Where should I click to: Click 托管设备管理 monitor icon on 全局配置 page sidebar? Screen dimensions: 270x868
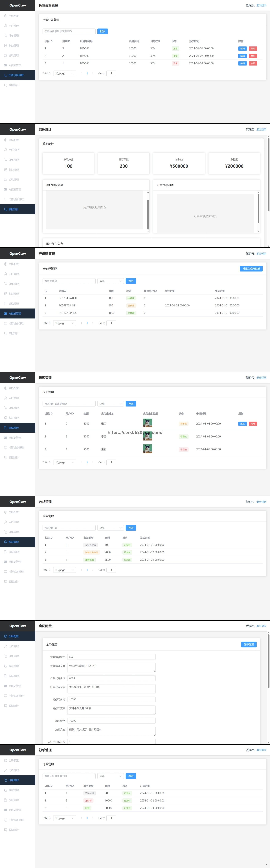pos(5,696)
